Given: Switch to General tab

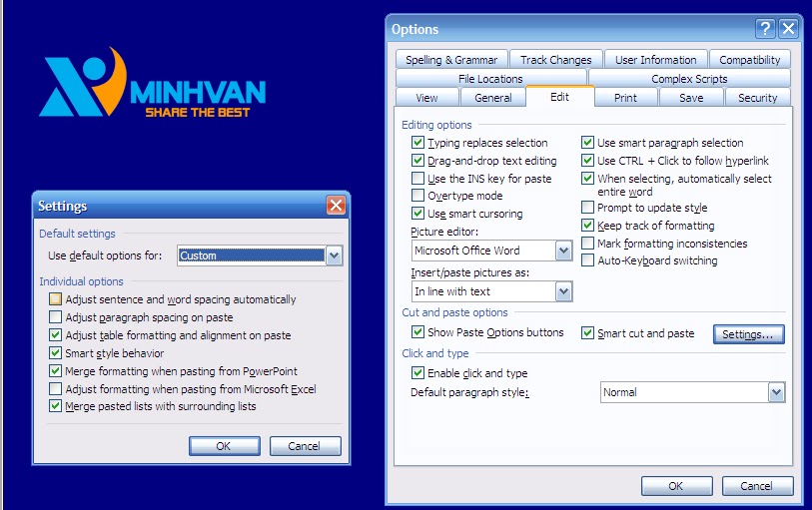Looking at the screenshot, I should [x=493, y=98].
